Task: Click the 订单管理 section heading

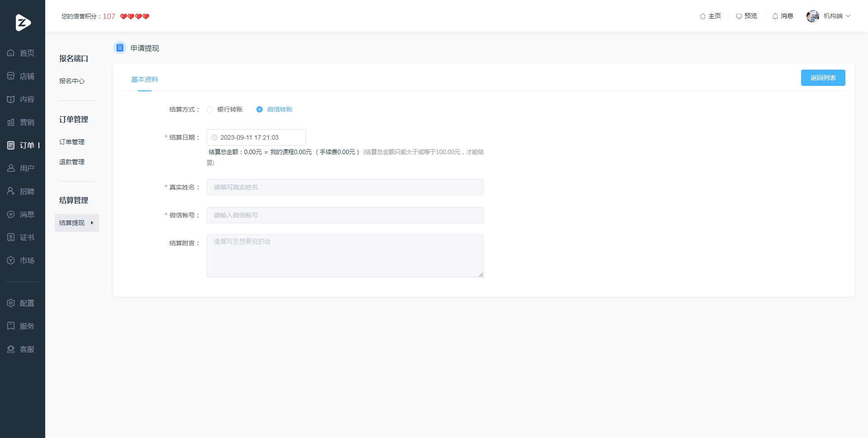Action: pyautogui.click(x=74, y=119)
